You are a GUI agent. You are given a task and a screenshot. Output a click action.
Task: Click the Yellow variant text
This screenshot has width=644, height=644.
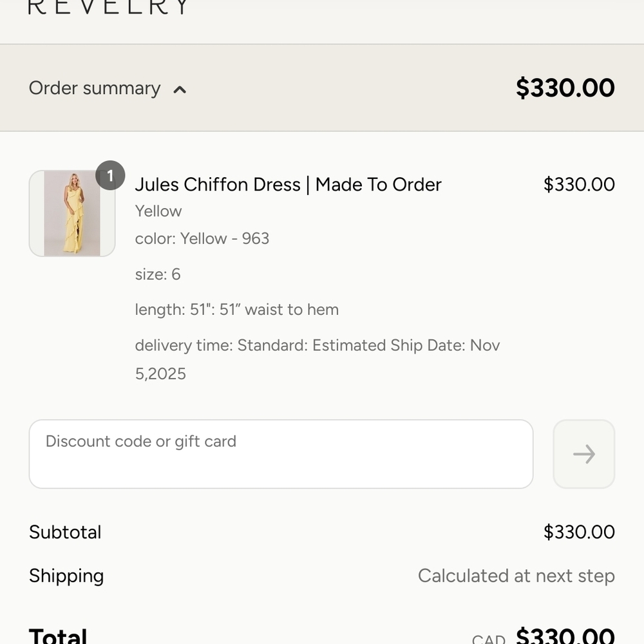158,211
